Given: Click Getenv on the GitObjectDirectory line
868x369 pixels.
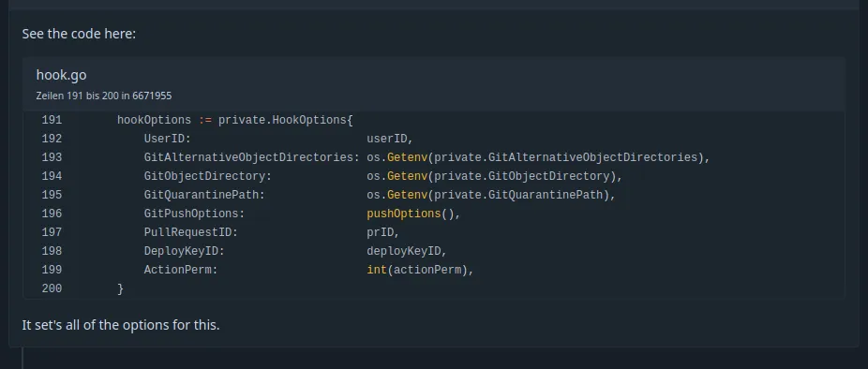Looking at the screenshot, I should coord(407,176).
